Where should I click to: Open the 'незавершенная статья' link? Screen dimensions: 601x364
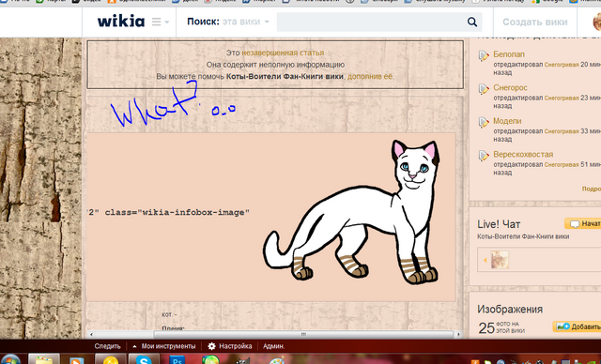tap(283, 53)
